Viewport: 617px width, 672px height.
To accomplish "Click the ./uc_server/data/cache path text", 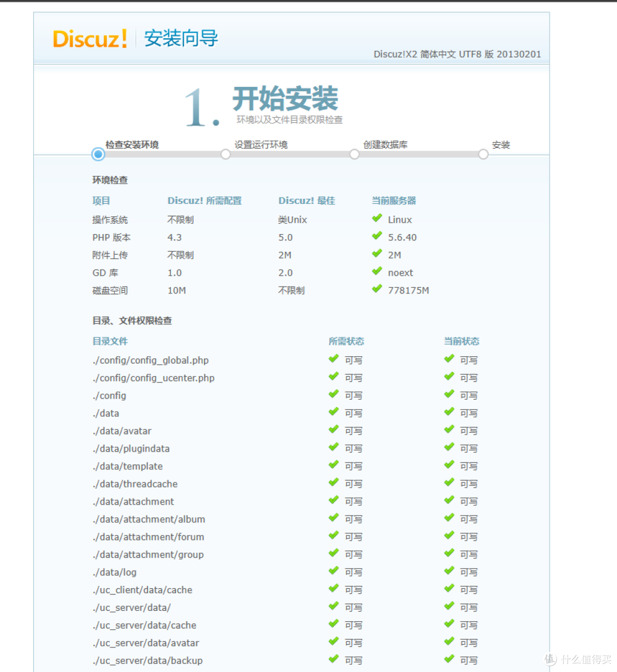I will coord(145,625).
